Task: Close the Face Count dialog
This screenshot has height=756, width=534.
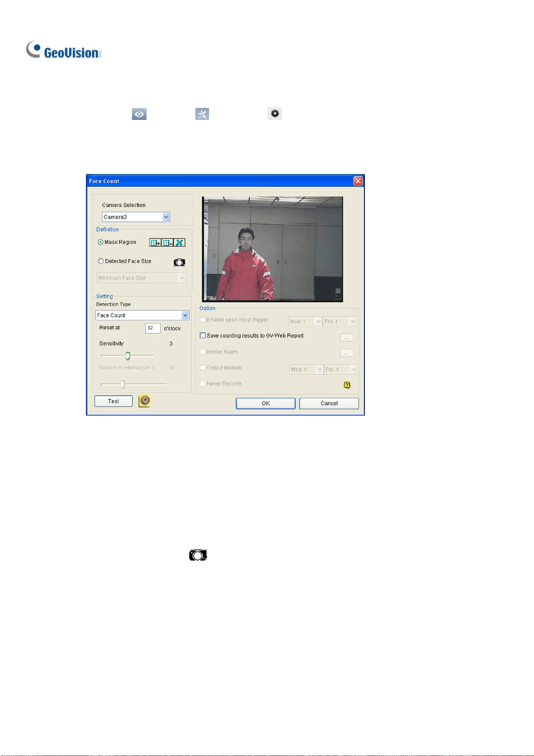Action: pos(358,181)
